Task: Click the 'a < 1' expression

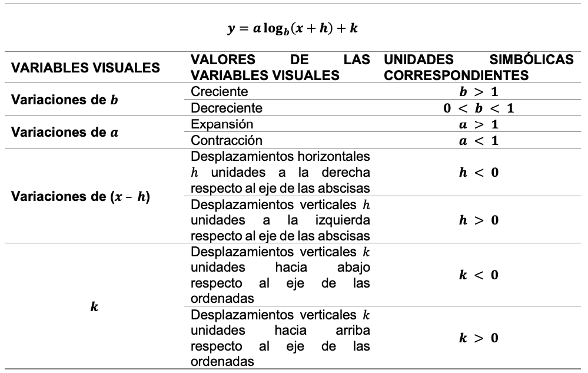Action: (x=478, y=141)
